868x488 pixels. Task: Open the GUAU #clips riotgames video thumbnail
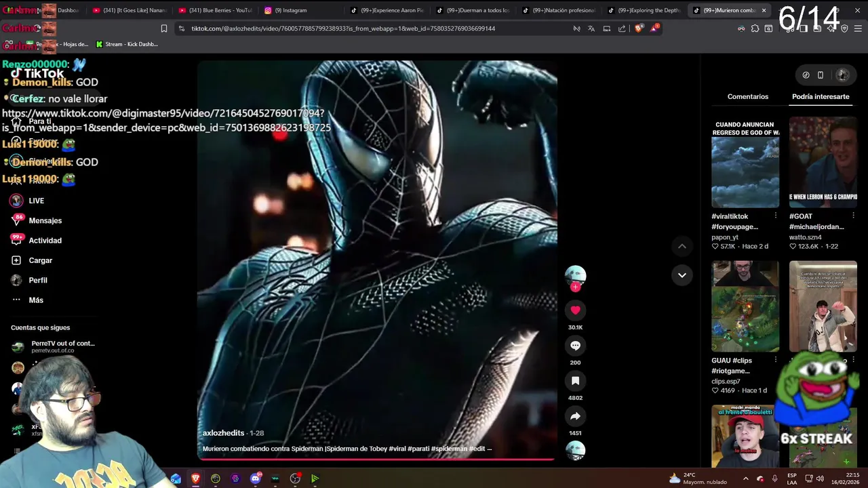click(745, 306)
